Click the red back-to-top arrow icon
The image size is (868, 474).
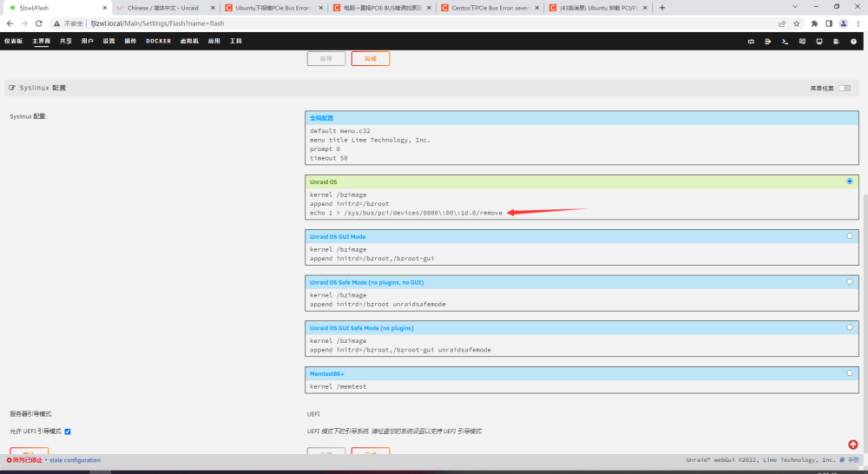tap(852, 444)
